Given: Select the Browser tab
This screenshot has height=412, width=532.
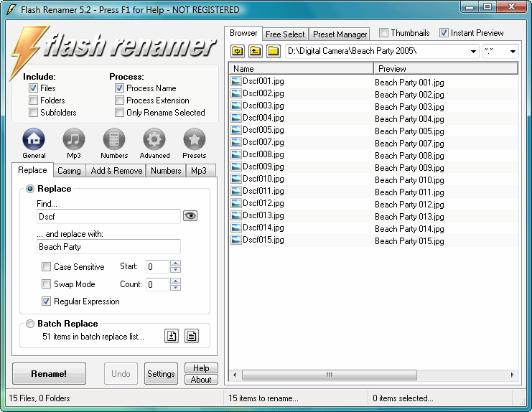Looking at the screenshot, I should (243, 33).
